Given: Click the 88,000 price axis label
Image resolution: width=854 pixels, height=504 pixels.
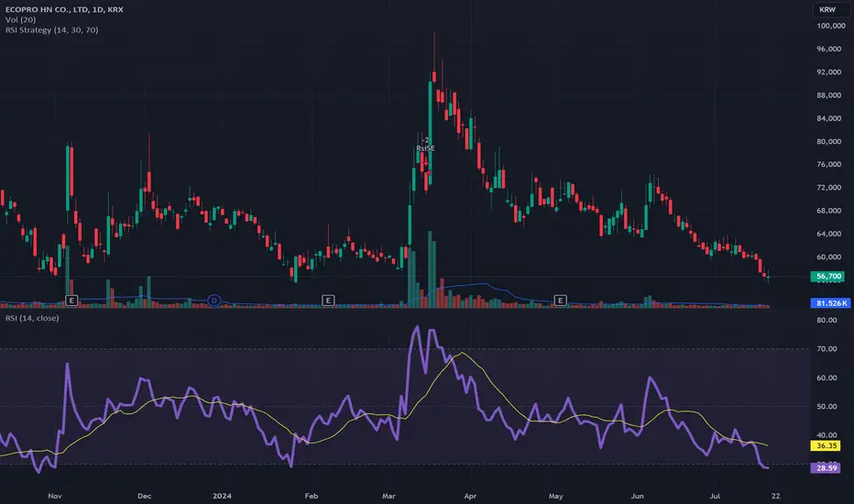Looking at the screenshot, I should point(828,95).
